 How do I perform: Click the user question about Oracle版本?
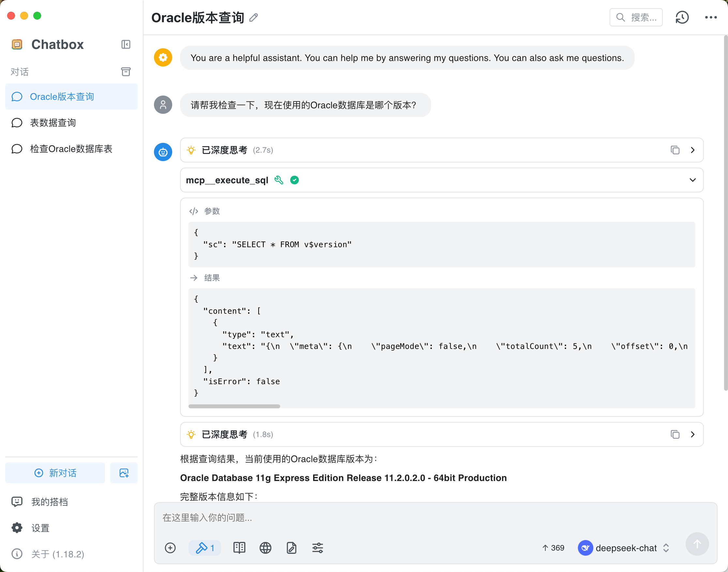pos(305,105)
